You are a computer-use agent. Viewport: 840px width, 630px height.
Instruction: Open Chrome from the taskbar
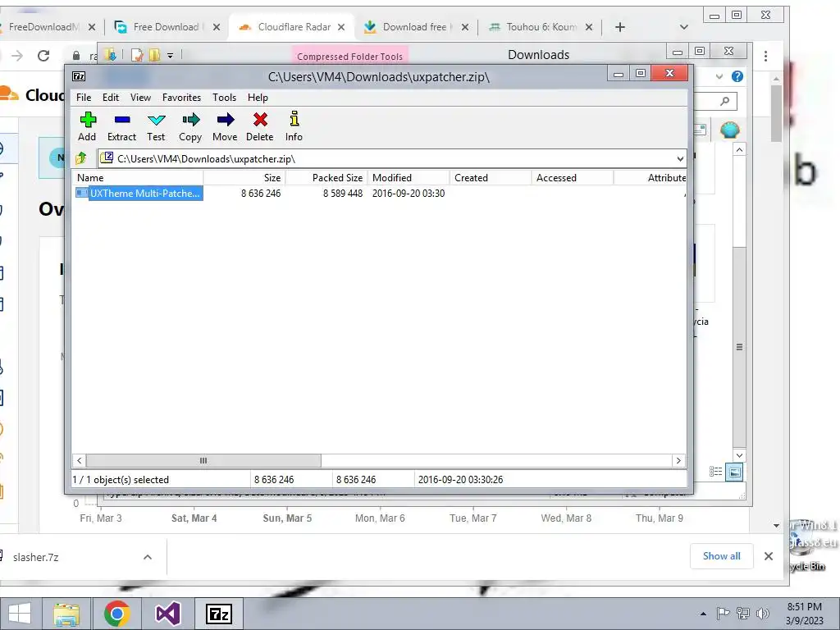tap(116, 614)
